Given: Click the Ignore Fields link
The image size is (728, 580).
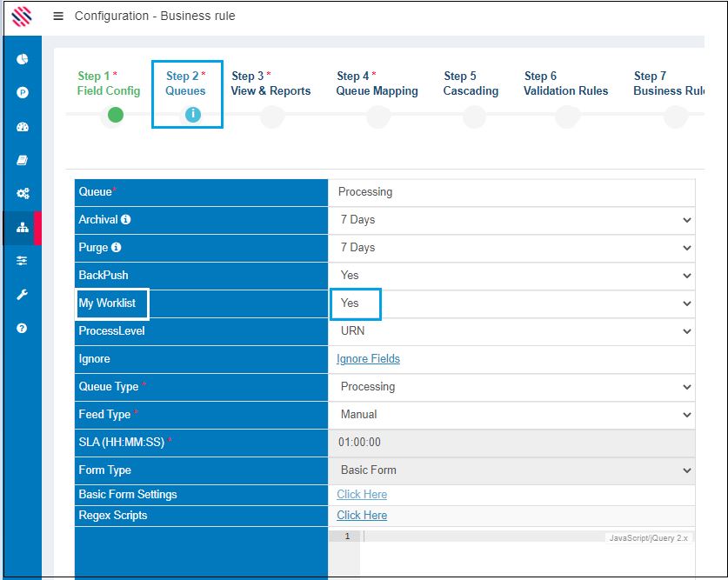Looking at the screenshot, I should (368, 359).
